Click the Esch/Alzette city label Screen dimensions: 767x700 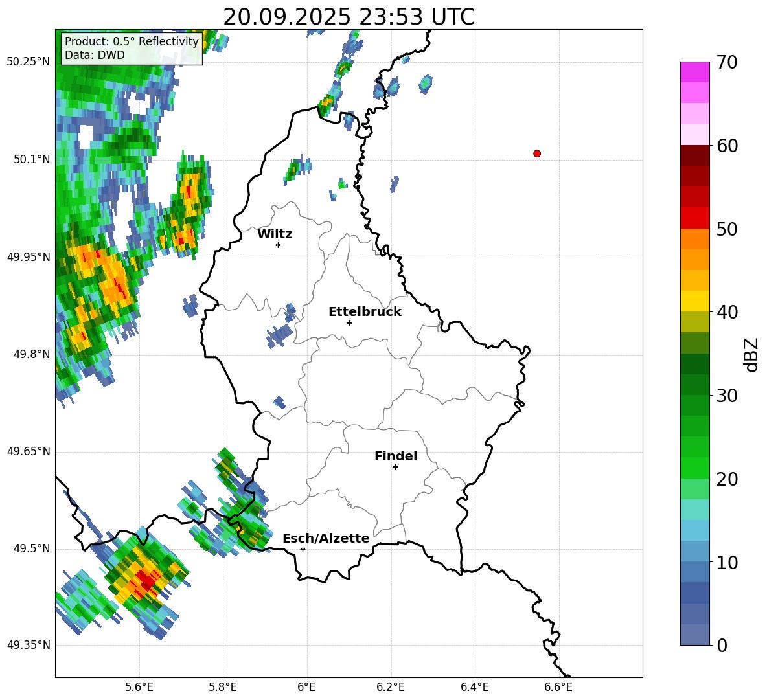point(326,538)
